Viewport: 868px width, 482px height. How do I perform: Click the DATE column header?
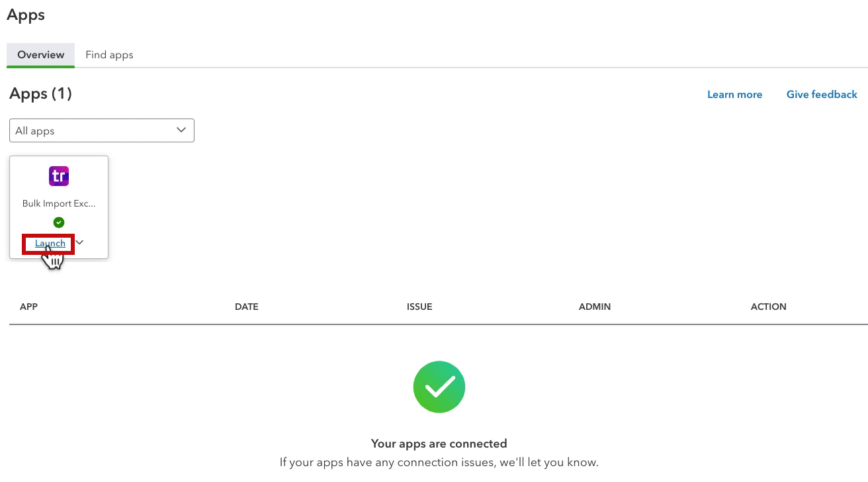coord(247,307)
